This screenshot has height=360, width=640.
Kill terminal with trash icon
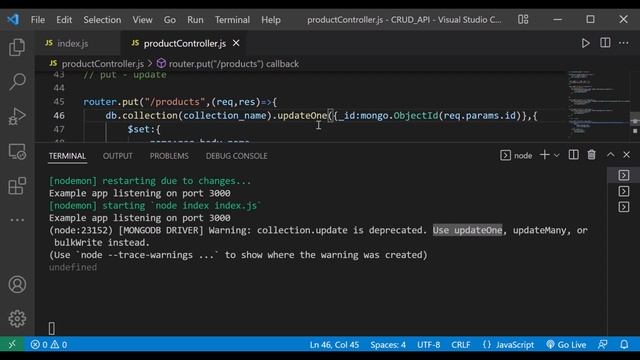coord(591,155)
